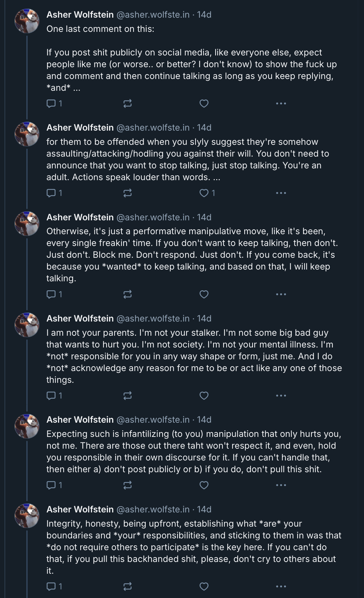This screenshot has height=598, width=364.
Task: Reply to the 'Actions speak louder than words' post
Action: (x=54, y=193)
